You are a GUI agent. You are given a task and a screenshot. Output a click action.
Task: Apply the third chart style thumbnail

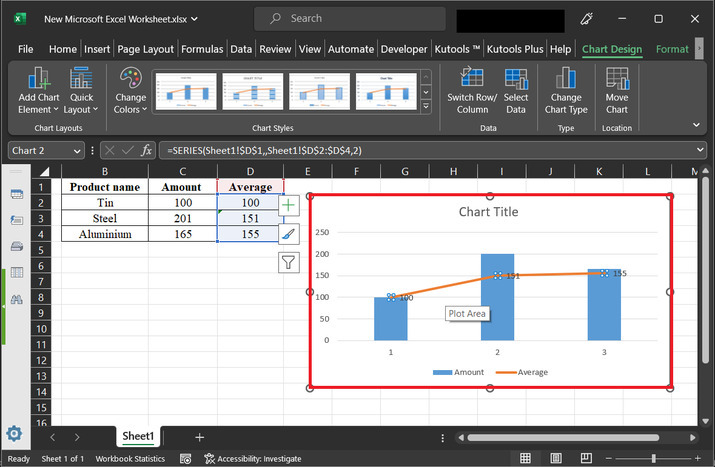[319, 91]
